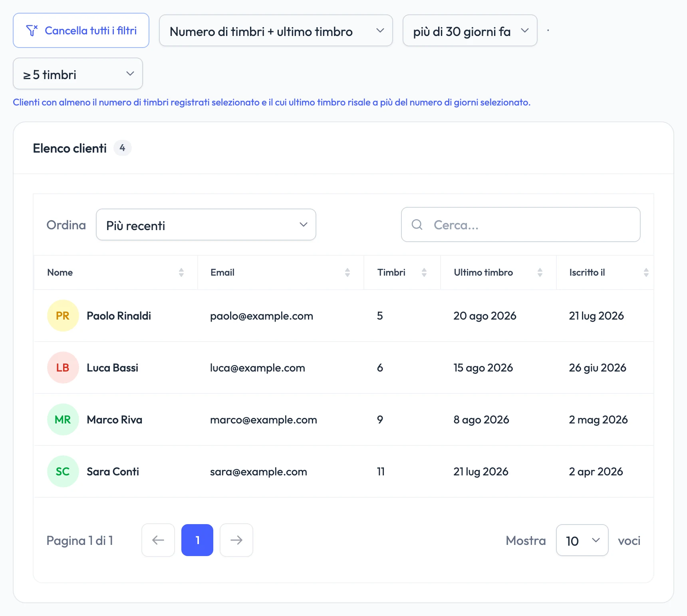This screenshot has width=687, height=616.
Task: Sort by Nome column sort arrows
Action: (181, 272)
